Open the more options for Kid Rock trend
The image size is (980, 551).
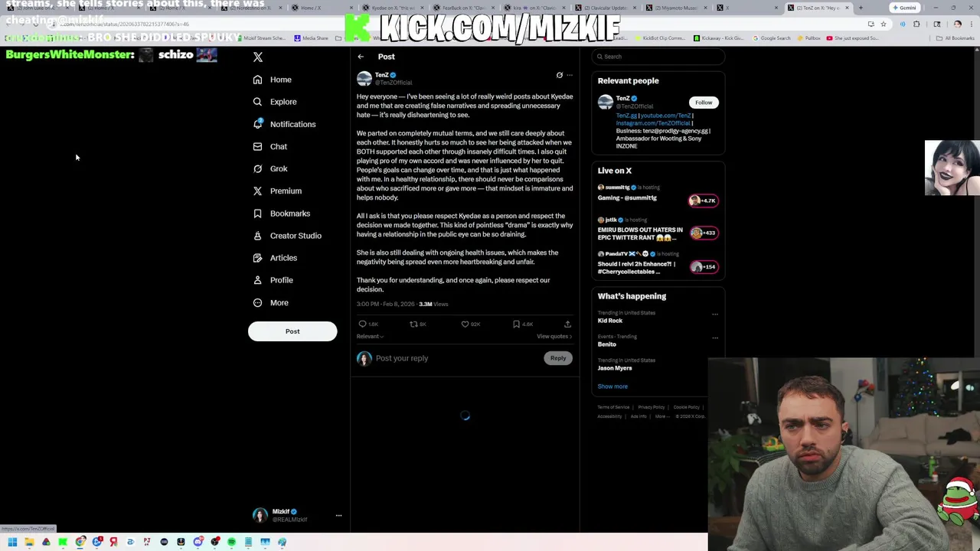[x=715, y=314]
